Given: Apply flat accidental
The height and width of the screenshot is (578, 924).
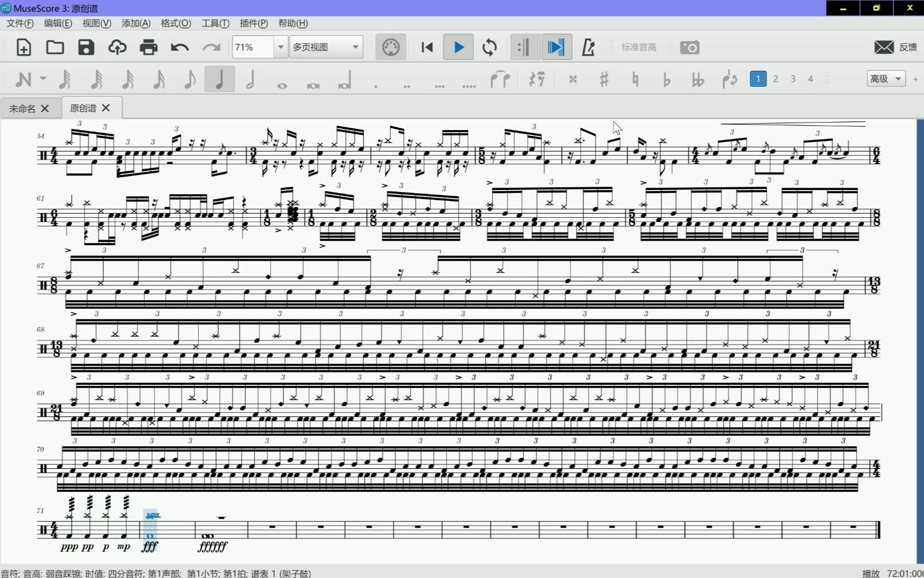Looking at the screenshot, I should 666,79.
